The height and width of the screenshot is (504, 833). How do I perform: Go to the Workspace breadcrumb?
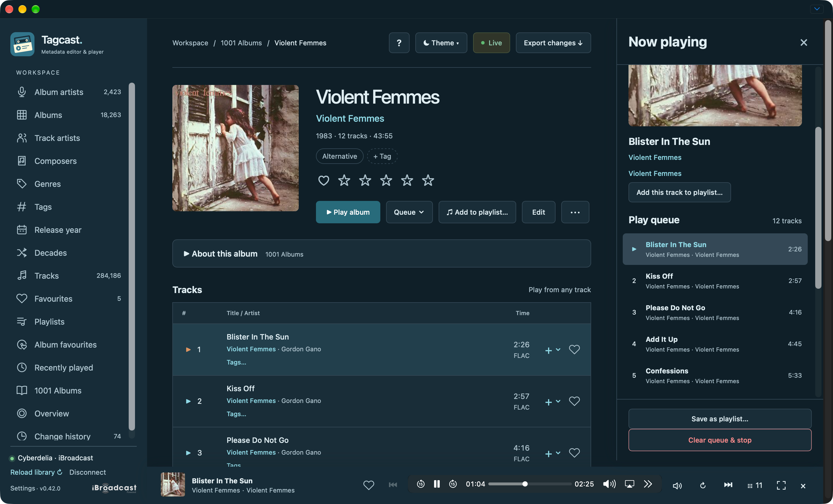coord(190,43)
